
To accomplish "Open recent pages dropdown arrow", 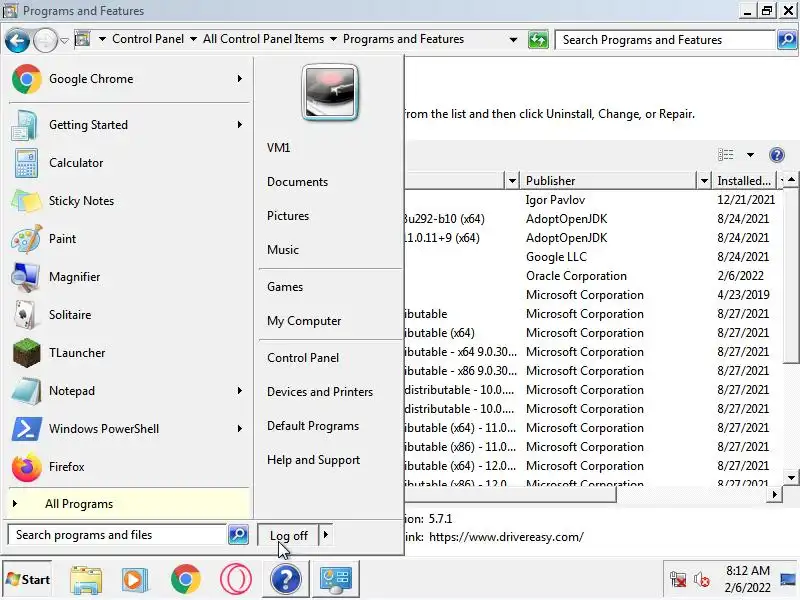I will (x=64, y=40).
